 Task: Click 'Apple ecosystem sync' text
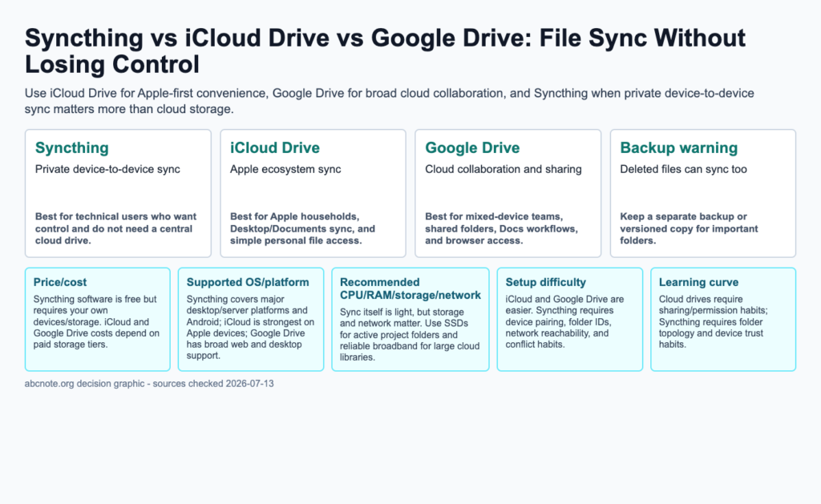coord(285,169)
